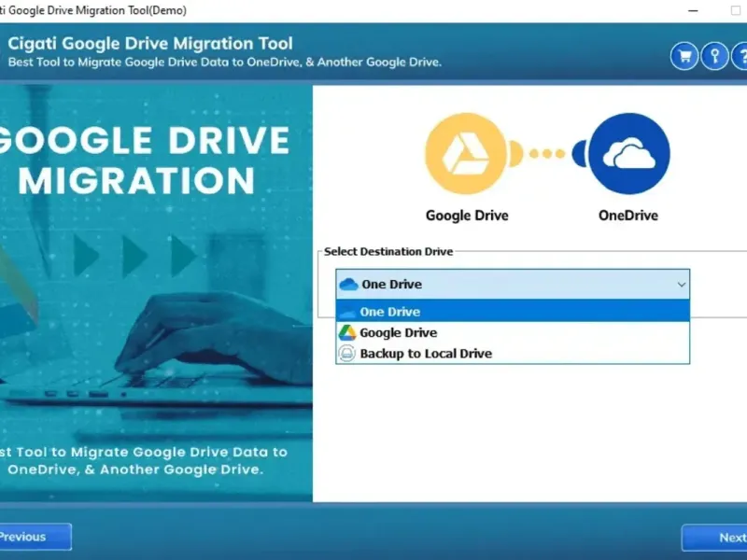Choose Google Drive as destination
Screen dimensions: 747x560
click(513, 332)
